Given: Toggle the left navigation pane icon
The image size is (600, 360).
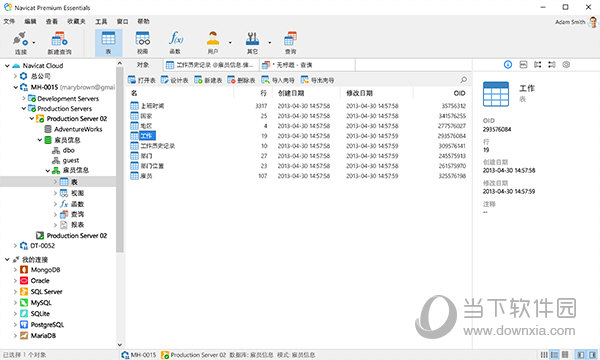Looking at the screenshot, I should point(580,355).
